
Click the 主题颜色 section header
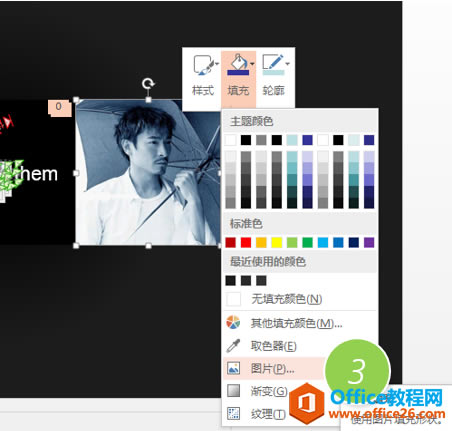(299, 121)
